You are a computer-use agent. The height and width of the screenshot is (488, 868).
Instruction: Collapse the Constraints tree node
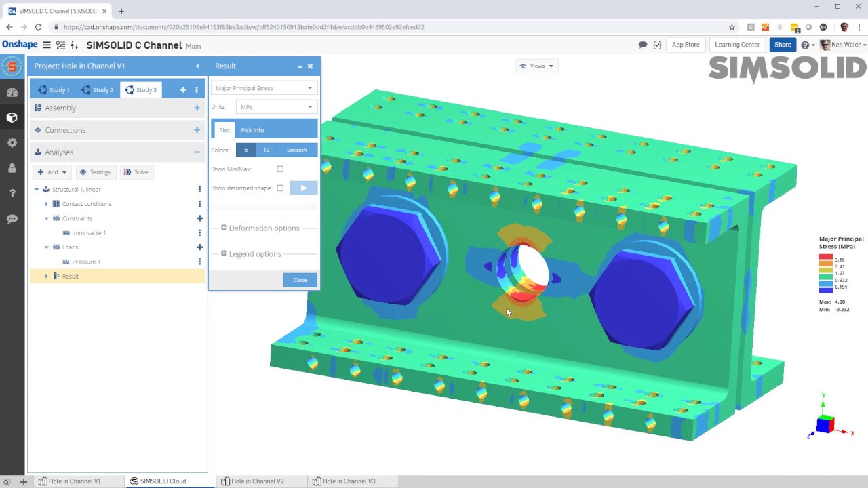pyautogui.click(x=46, y=218)
